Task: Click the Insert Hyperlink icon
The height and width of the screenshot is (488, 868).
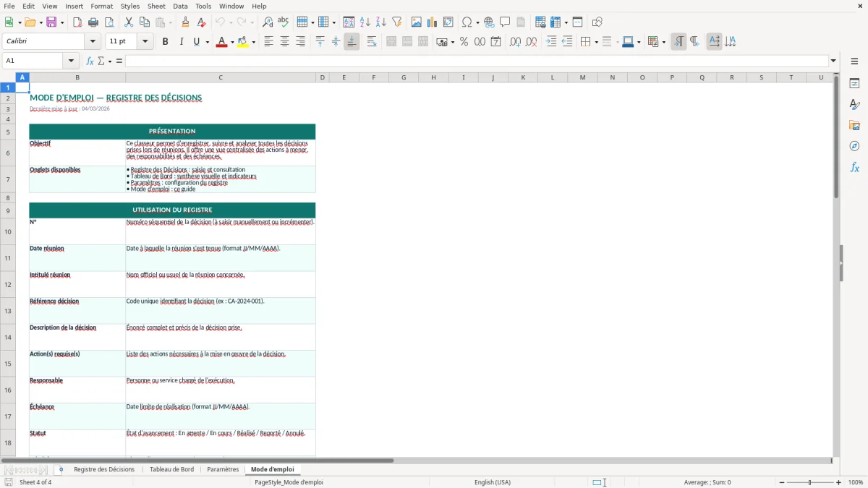Action: point(489,22)
